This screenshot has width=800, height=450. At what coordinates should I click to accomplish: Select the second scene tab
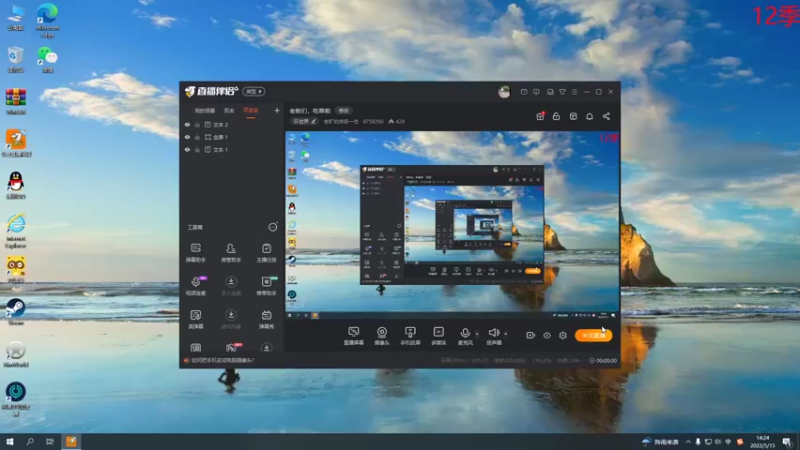tap(229, 110)
